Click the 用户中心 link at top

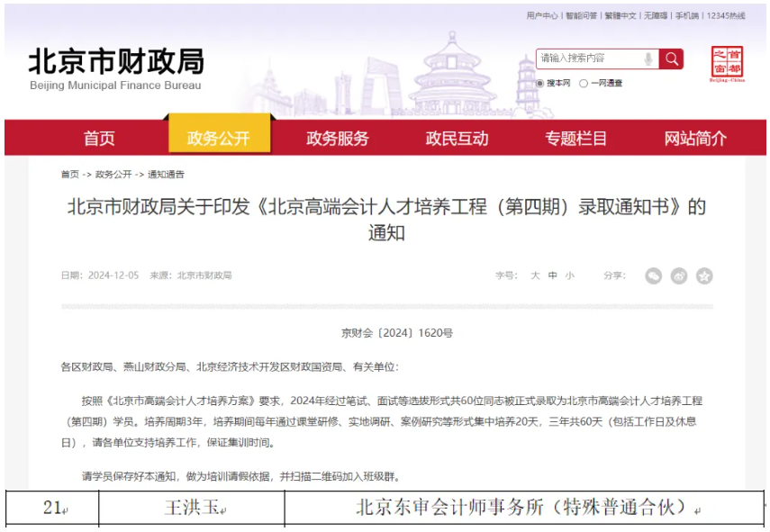542,15
